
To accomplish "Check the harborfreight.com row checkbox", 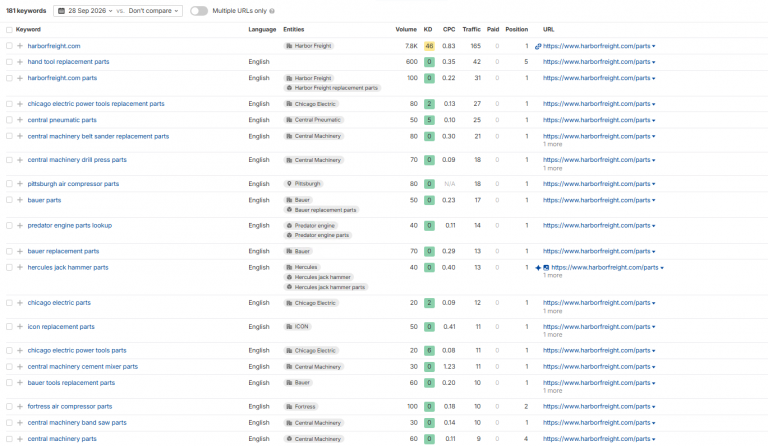I will tap(9, 46).
